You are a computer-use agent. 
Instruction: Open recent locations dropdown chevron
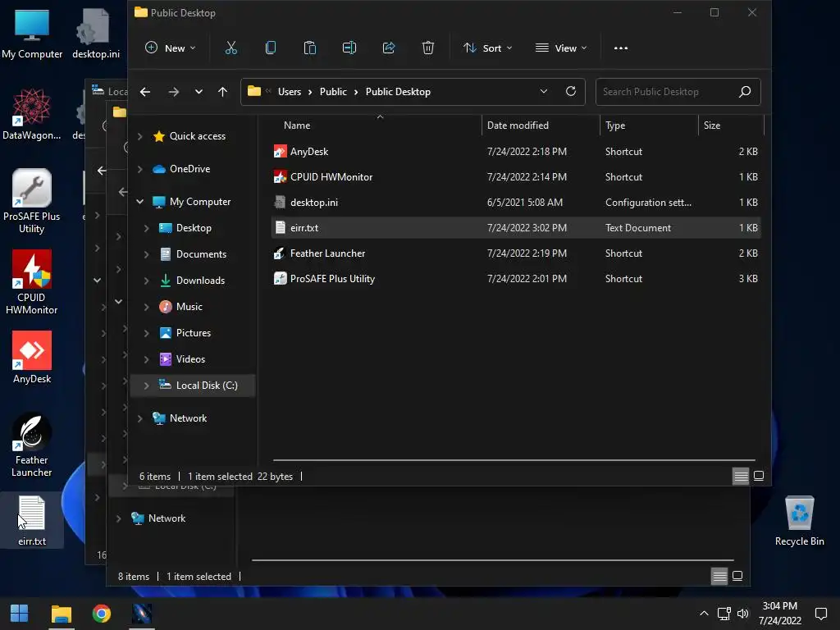(x=199, y=92)
